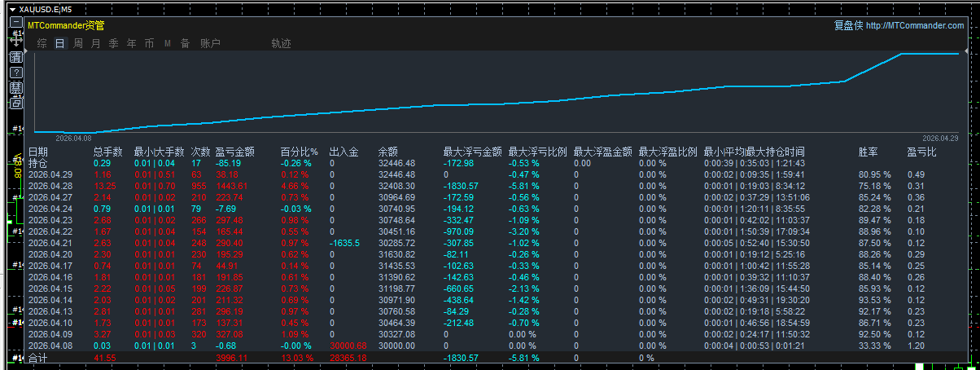980x370 pixels.
Task: Select the 2026.04.14 date row
Action: (x=50, y=300)
